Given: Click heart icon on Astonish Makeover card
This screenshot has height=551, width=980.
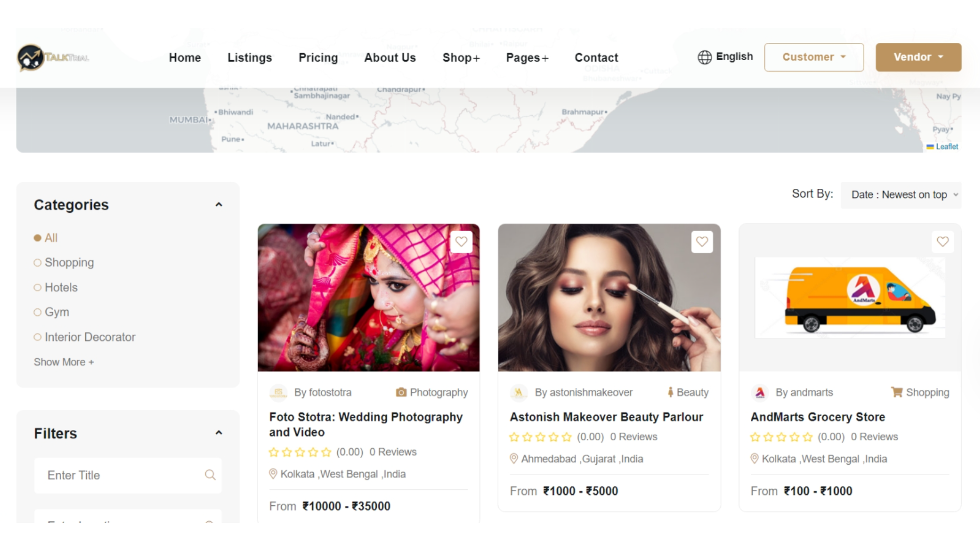Looking at the screenshot, I should (702, 242).
